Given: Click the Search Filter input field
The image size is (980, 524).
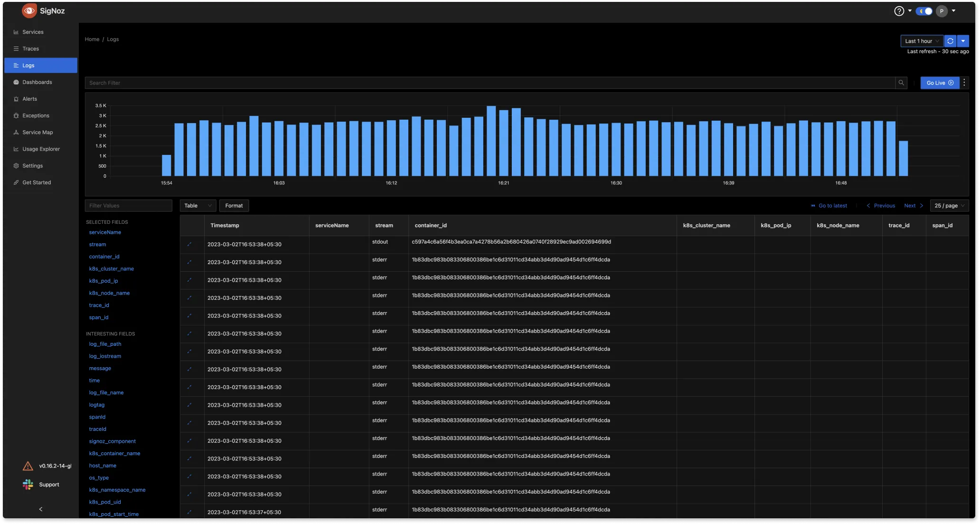Looking at the screenshot, I should (x=489, y=83).
